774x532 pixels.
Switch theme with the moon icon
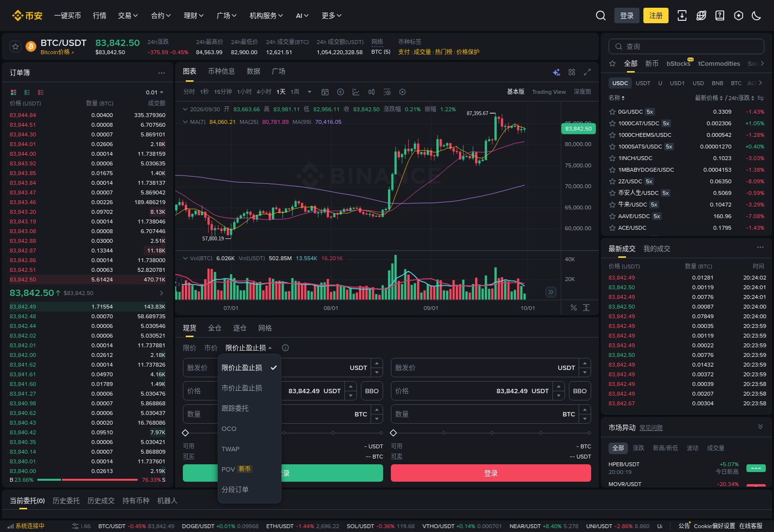[x=757, y=16]
